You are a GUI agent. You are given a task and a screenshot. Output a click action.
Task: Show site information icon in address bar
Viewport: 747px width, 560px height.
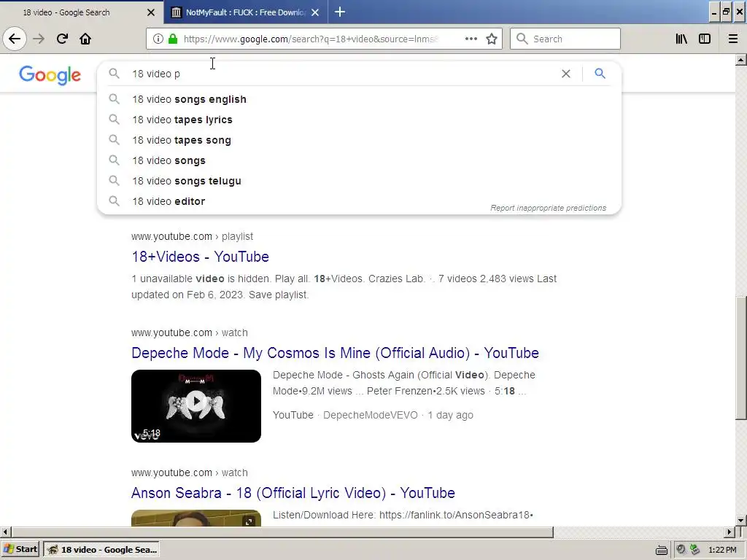(158, 39)
